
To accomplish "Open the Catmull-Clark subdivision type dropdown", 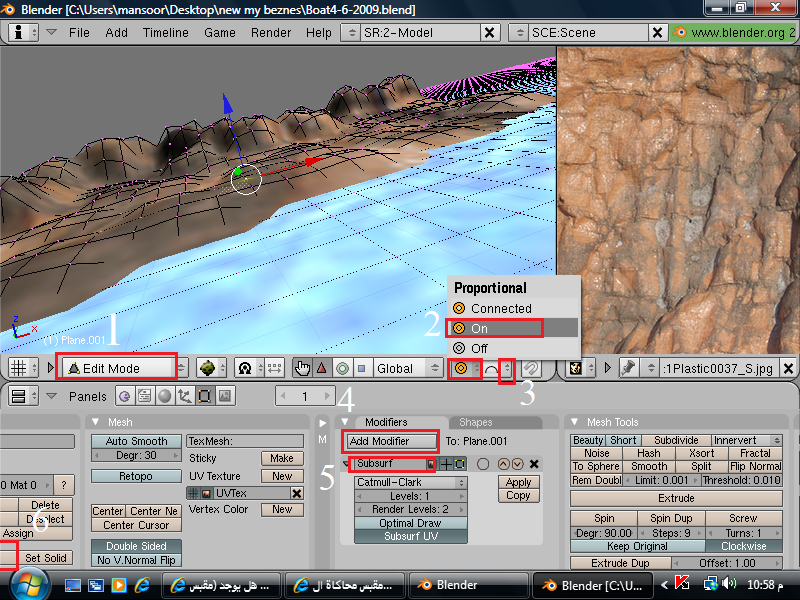I will pyautogui.click(x=411, y=482).
